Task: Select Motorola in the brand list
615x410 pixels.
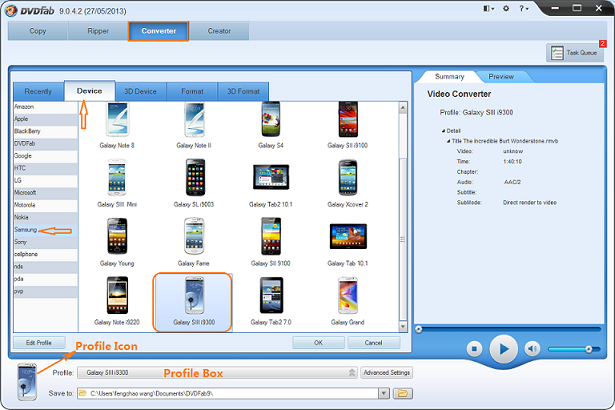Action: (45, 205)
